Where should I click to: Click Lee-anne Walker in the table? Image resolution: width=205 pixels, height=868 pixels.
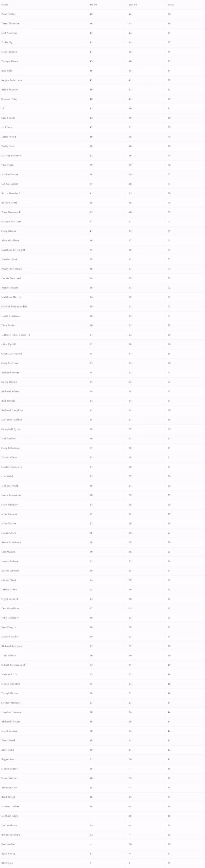point(12,420)
